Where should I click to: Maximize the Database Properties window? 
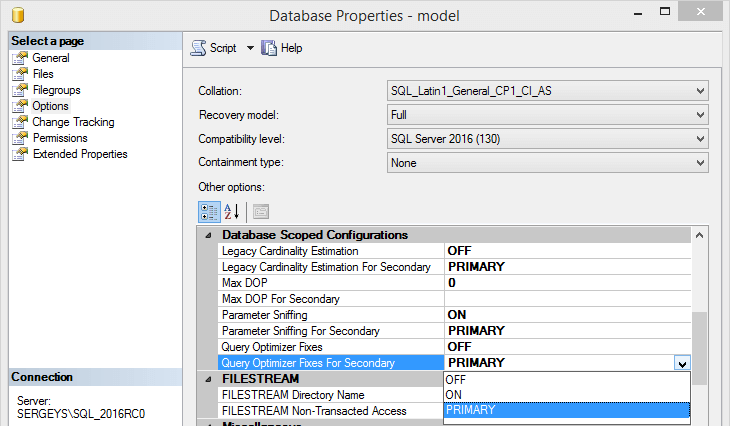pyautogui.click(x=665, y=12)
